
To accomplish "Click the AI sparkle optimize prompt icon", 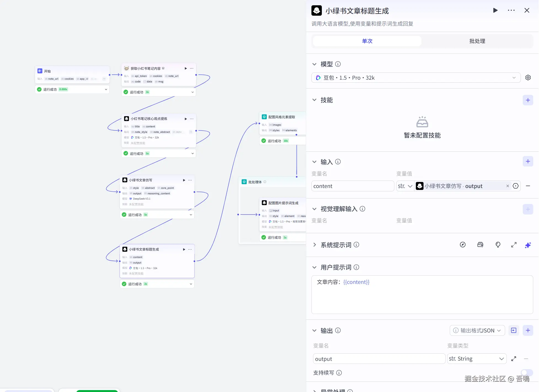I will coord(528,245).
